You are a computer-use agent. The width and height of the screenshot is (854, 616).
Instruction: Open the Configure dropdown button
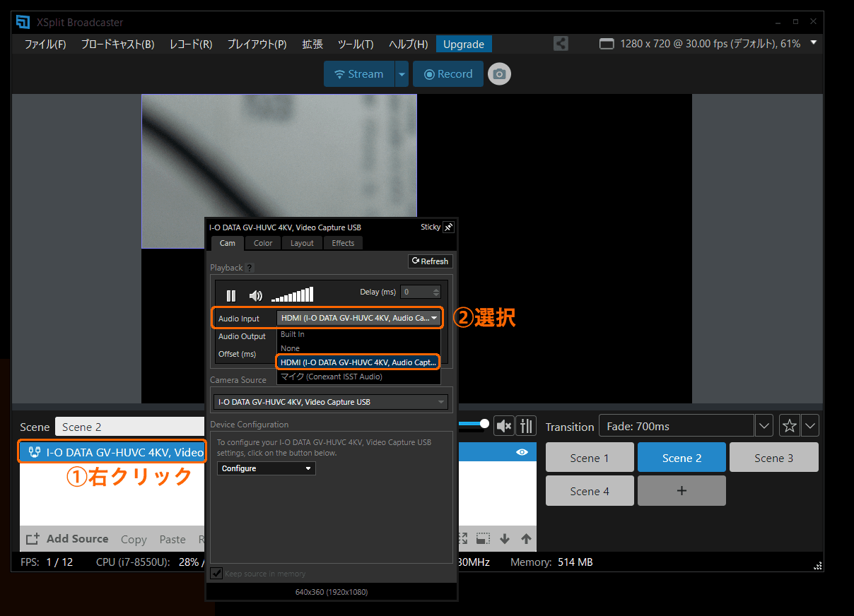click(x=266, y=468)
